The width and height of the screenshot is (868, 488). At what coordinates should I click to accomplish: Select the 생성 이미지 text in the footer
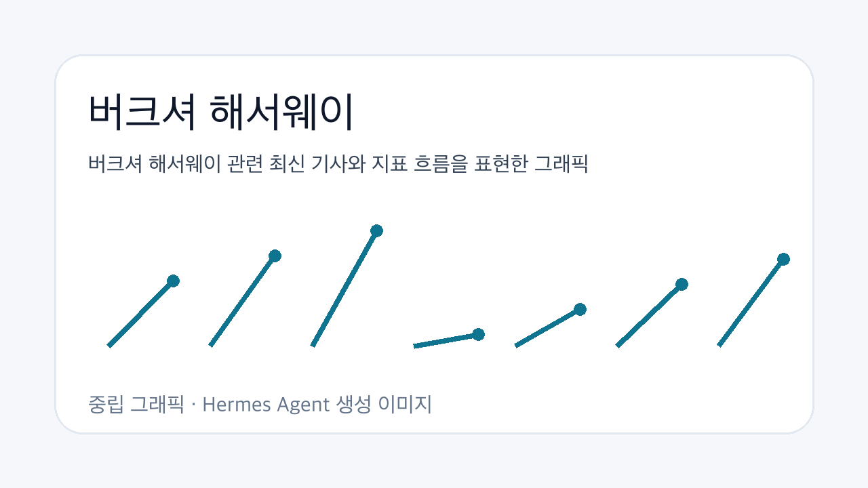tap(384, 405)
